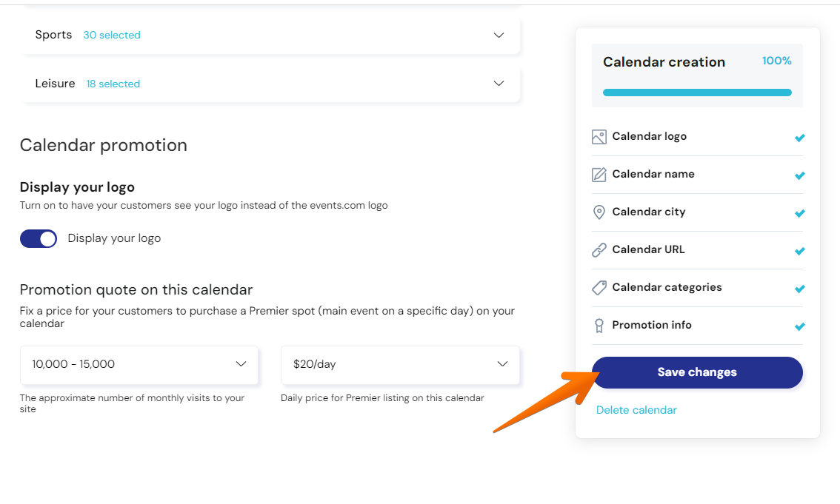Expand the Sports category section
840x504 pixels.
pos(270,36)
